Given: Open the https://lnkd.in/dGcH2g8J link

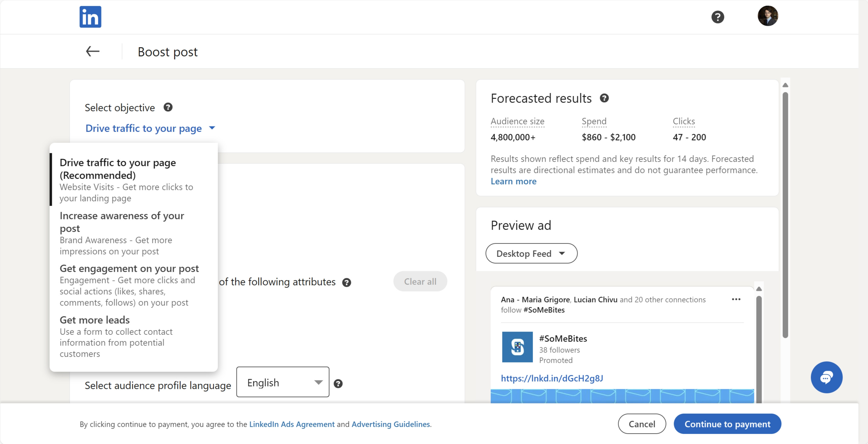Looking at the screenshot, I should point(552,378).
